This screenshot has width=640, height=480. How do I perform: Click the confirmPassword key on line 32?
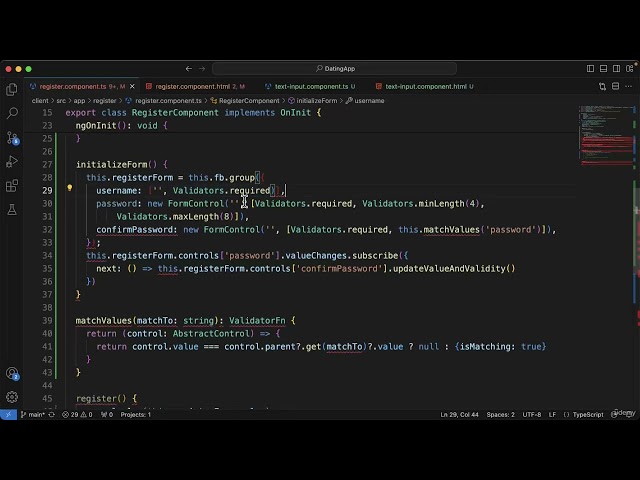[x=134, y=229]
